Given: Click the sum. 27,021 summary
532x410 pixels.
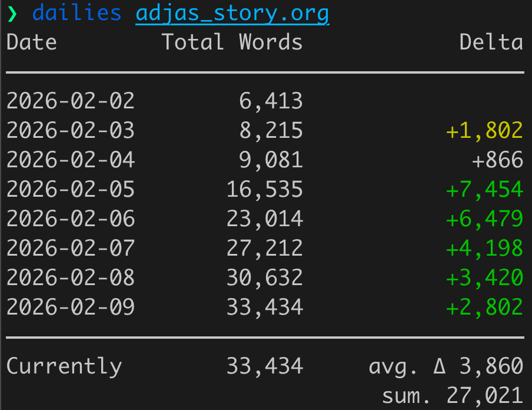Looking at the screenshot, I should pos(452,395).
